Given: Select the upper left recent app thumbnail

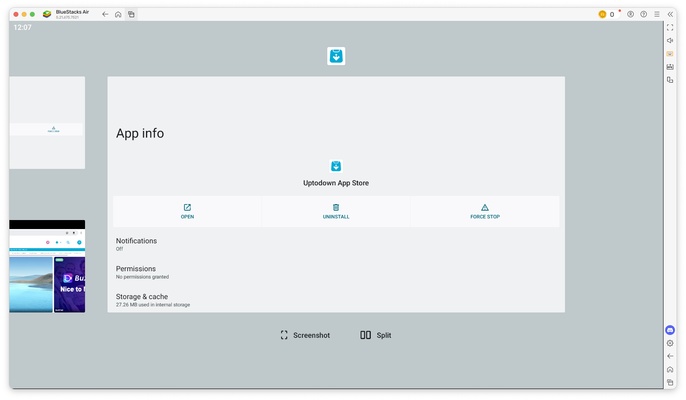Looking at the screenshot, I should pos(47,123).
